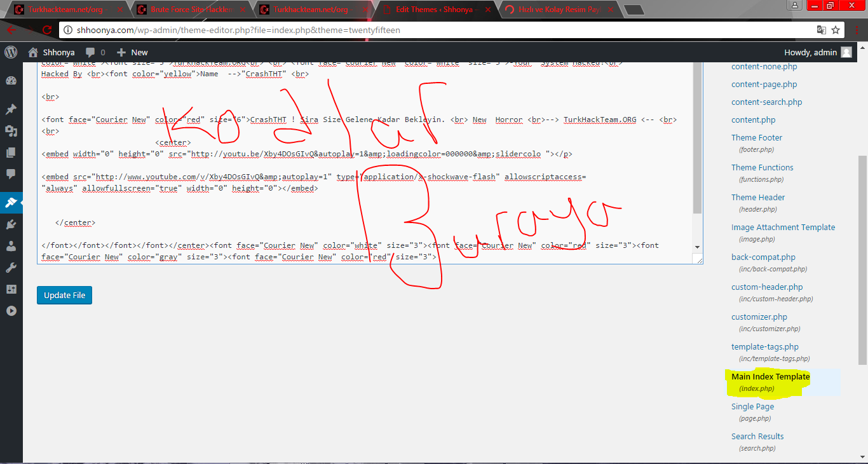
Task: Open the New content menu
Action: click(132, 52)
